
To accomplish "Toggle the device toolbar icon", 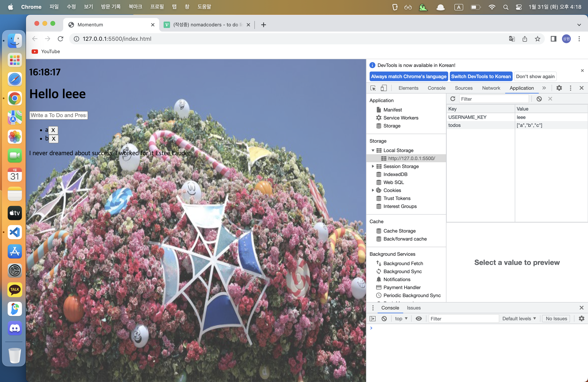I will pos(383,88).
